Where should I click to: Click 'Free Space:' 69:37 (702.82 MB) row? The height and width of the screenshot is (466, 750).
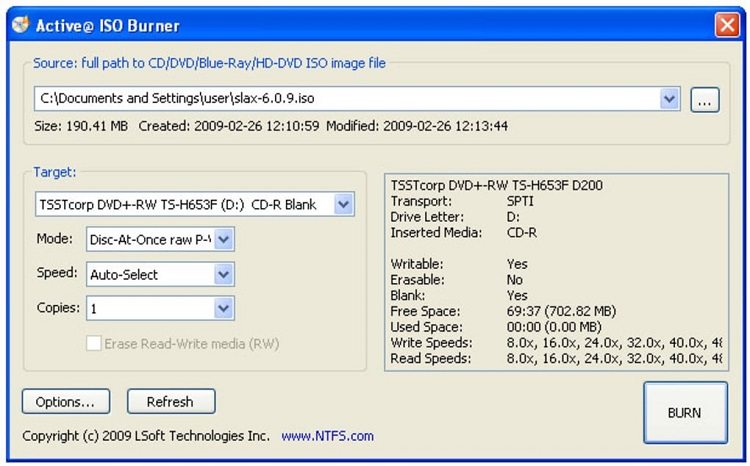pos(503,311)
